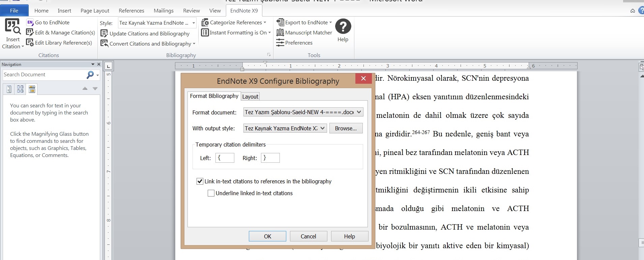Image resolution: width=644 pixels, height=260 pixels.
Task: Open the ribbon Style dropdown
Action: (194, 23)
